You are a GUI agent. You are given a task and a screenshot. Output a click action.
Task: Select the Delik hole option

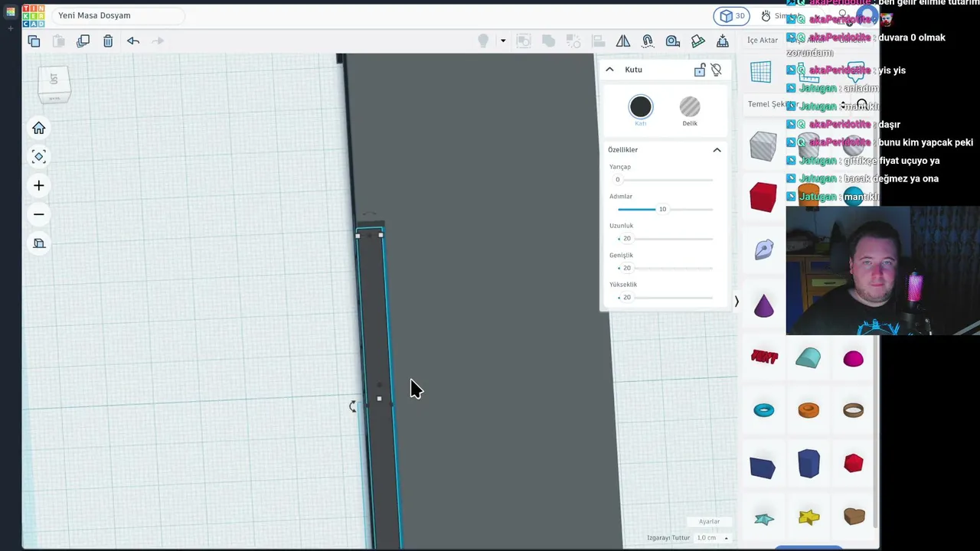click(x=690, y=111)
